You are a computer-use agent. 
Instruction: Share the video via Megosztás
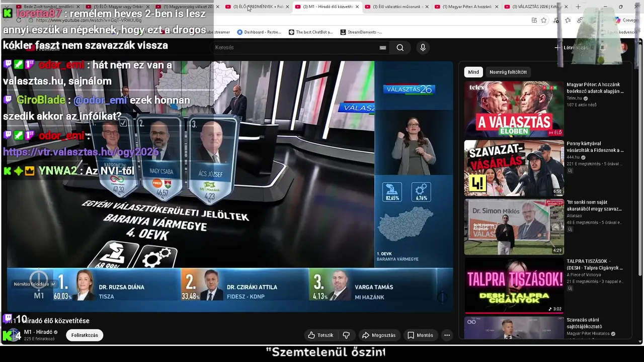(379, 335)
